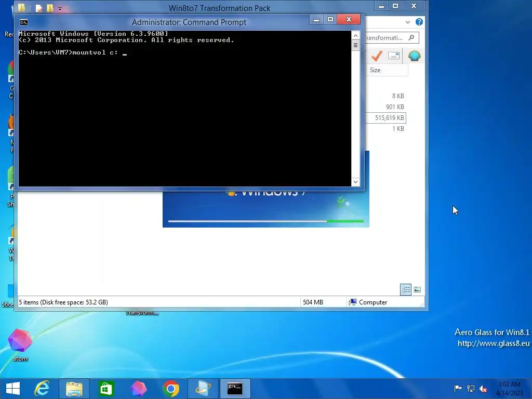This screenshot has height=399, width=532.
Task: Click Computer in Explorer status bar
Action: click(x=368, y=302)
